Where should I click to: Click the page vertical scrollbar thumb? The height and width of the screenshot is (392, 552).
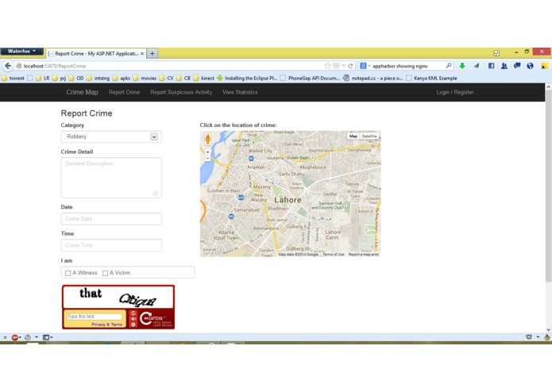[x=548, y=187]
